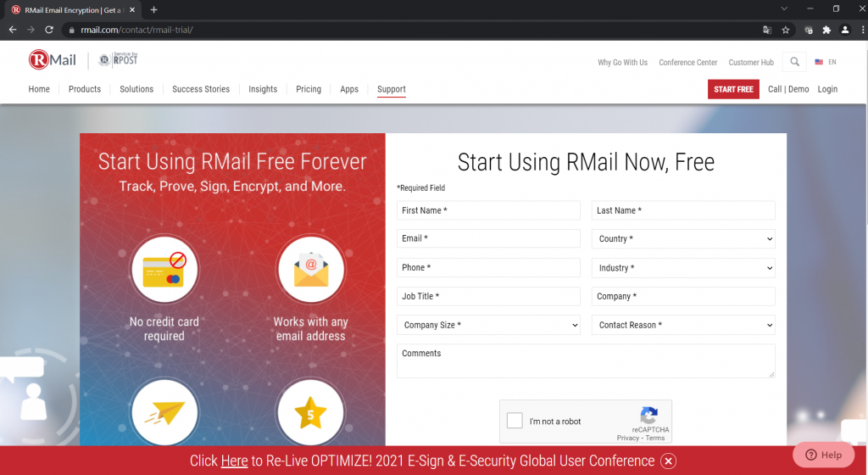
Task: Open the Help chat button
Action: click(x=824, y=455)
